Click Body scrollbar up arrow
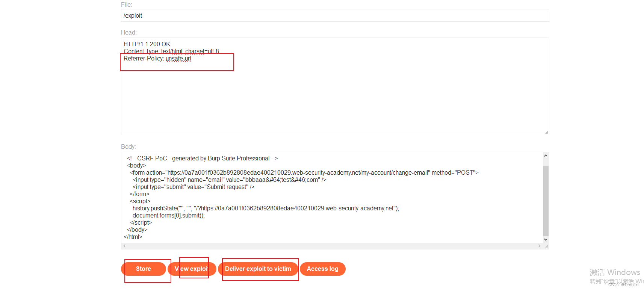This screenshot has width=644, height=290. [546, 156]
